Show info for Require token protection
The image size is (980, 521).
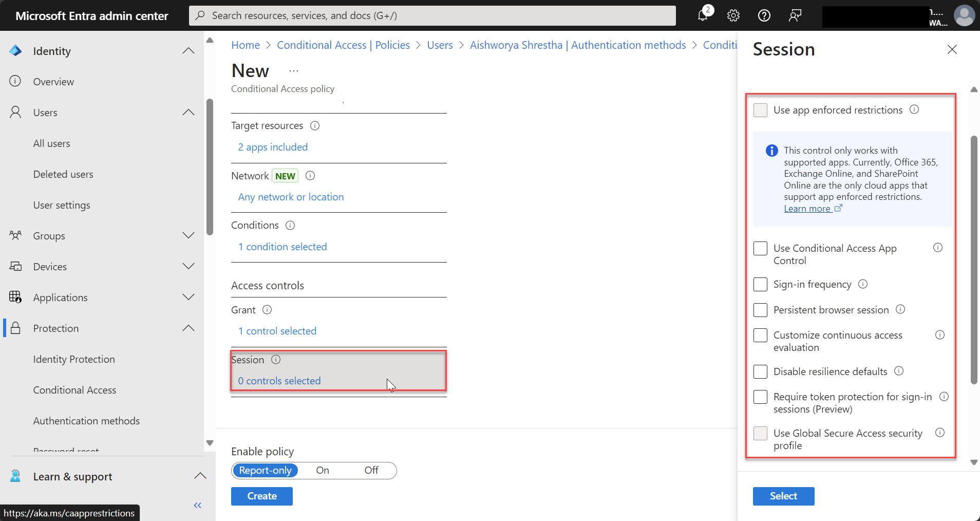pyautogui.click(x=944, y=397)
